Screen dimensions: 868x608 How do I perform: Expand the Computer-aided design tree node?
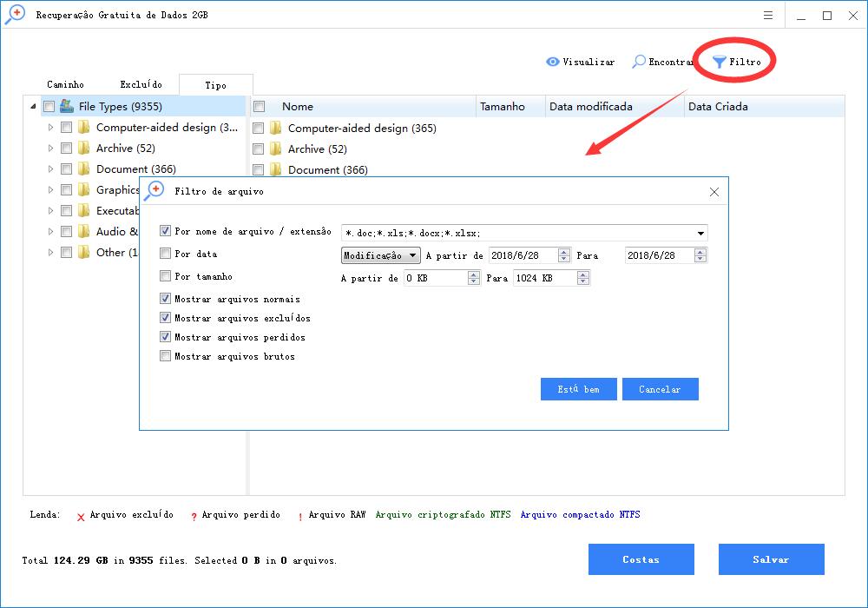coord(51,128)
